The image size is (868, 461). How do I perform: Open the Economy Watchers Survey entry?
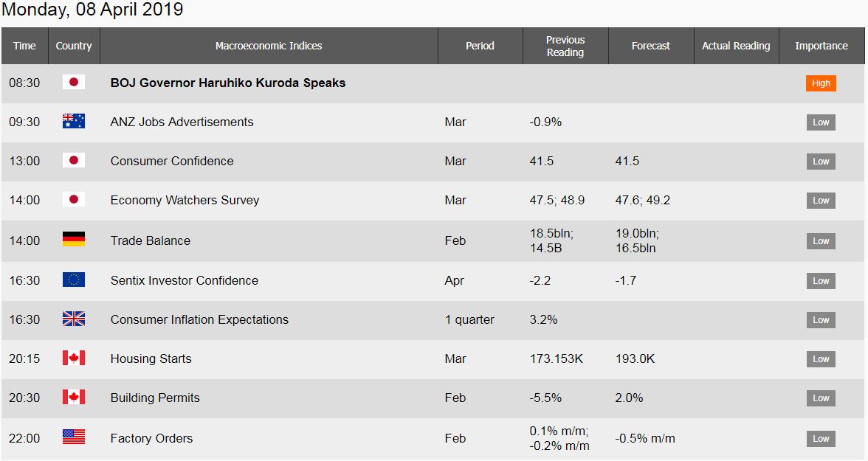185,201
